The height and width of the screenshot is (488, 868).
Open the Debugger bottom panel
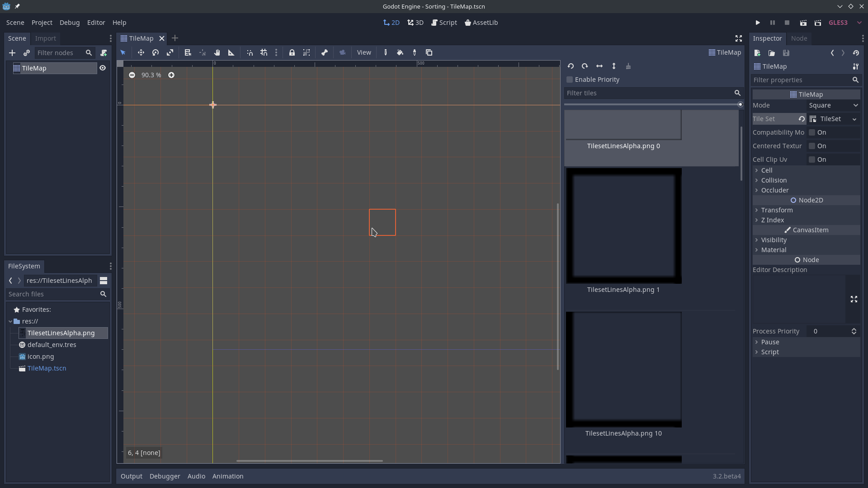coord(165,476)
